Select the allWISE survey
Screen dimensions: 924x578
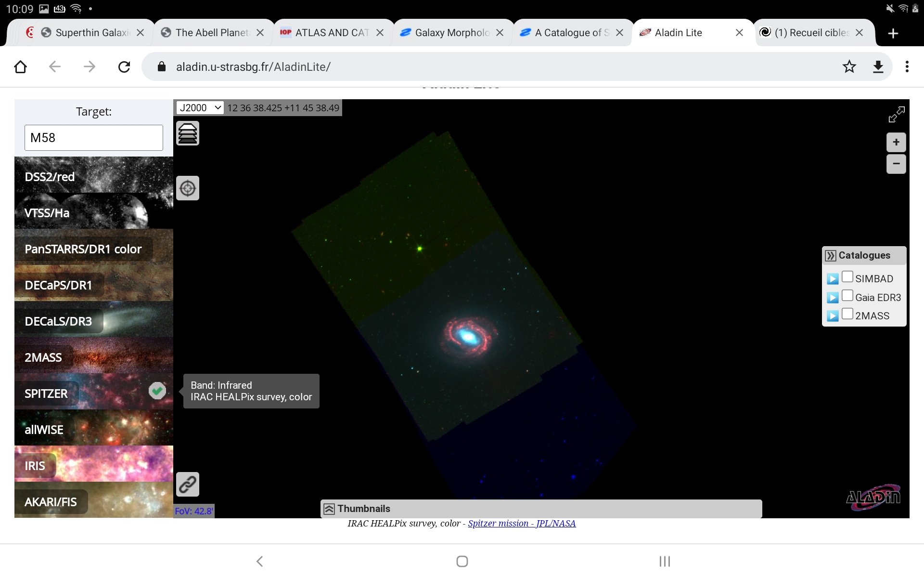pyautogui.click(x=94, y=428)
